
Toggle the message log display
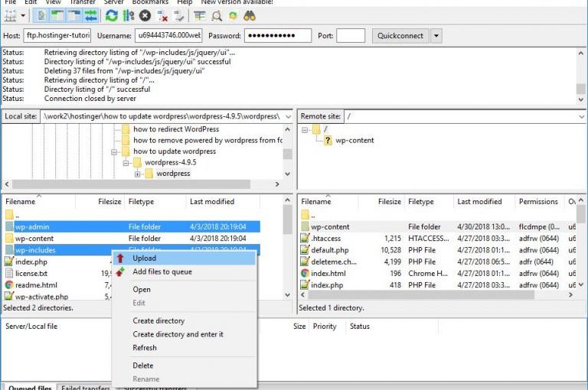41,15
